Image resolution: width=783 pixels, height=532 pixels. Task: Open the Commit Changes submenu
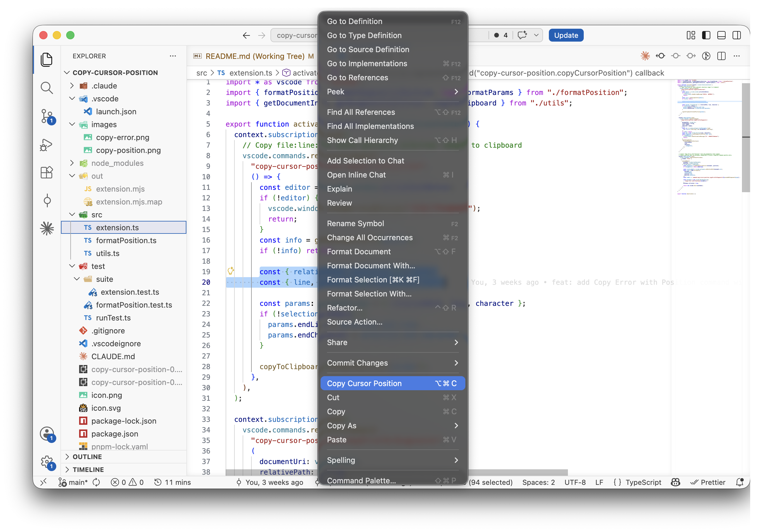coord(392,363)
